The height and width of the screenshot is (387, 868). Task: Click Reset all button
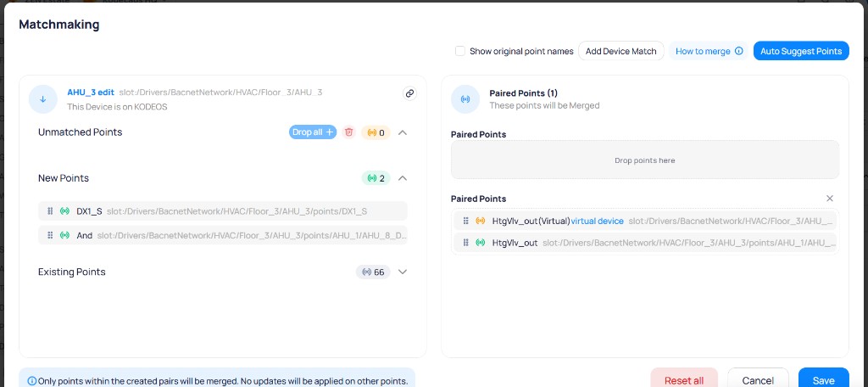[684, 380]
